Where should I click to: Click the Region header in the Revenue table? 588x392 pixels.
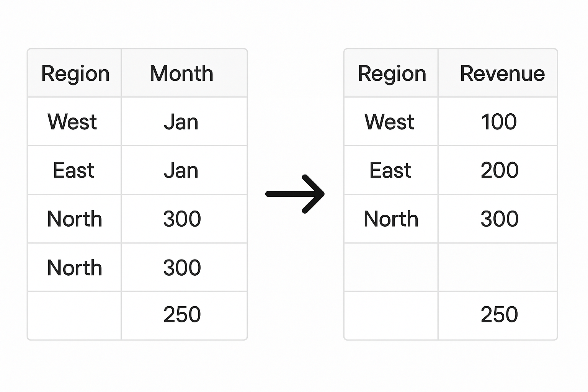pos(392,73)
